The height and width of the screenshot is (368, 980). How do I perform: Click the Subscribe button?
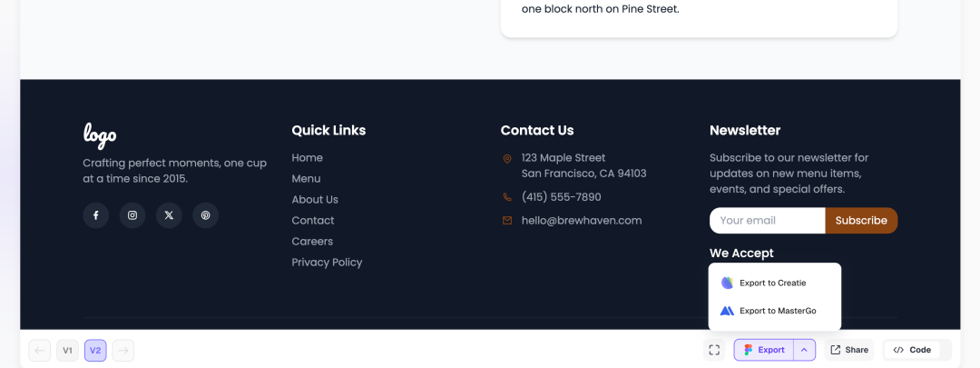(x=861, y=220)
